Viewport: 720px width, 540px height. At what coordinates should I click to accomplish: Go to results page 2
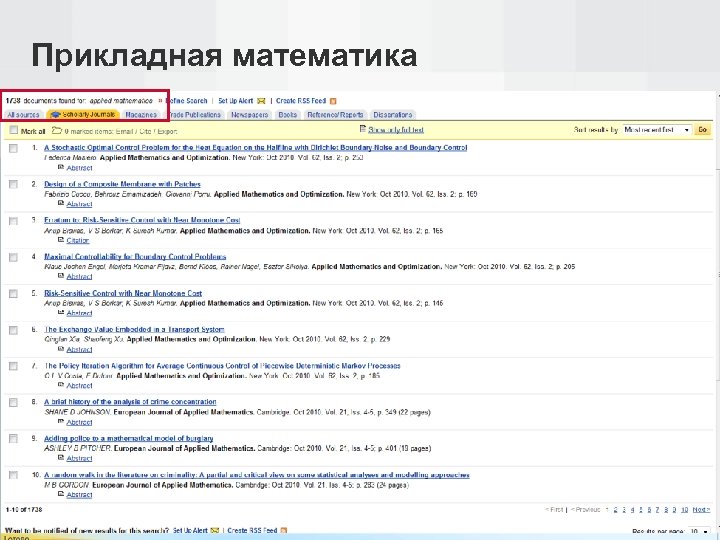coord(616,510)
